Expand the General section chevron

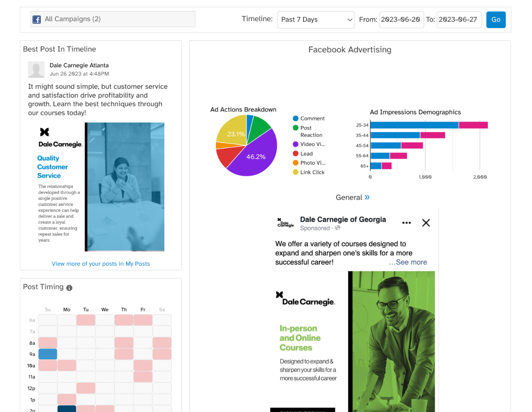click(367, 197)
